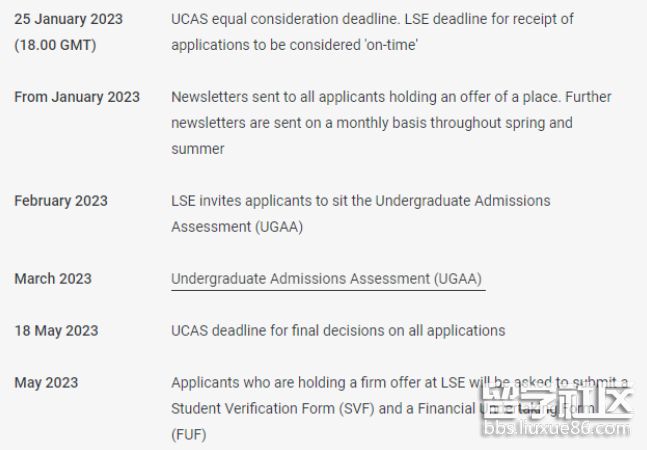Select the "May 2023" date in the last row
Viewport: 647px width, 450px height.
pos(46,382)
